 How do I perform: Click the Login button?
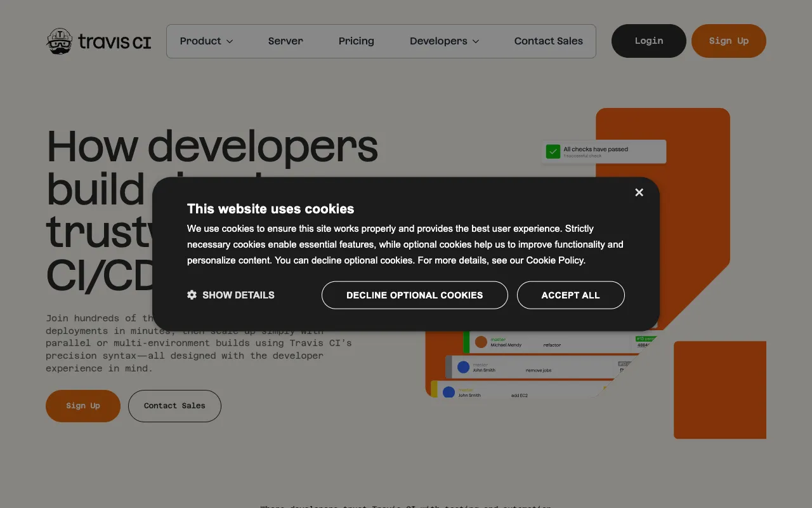(648, 41)
